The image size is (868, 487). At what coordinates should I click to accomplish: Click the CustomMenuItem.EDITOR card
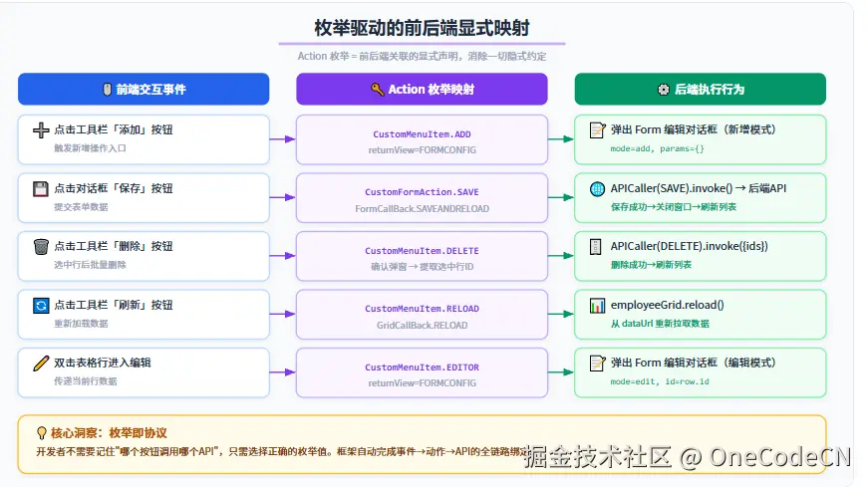[422, 372]
